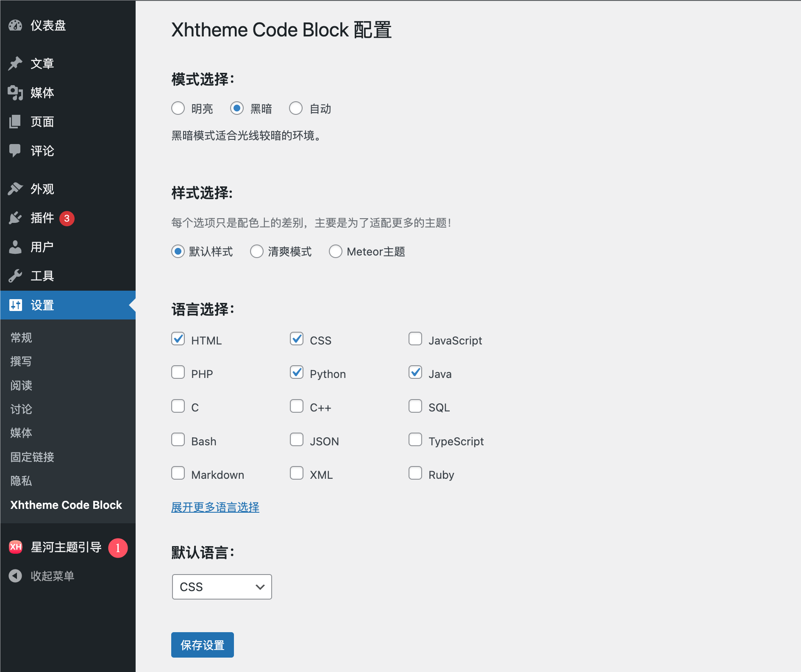Enable the JSON language checkbox
Screen dimensions: 801x672
(297, 439)
